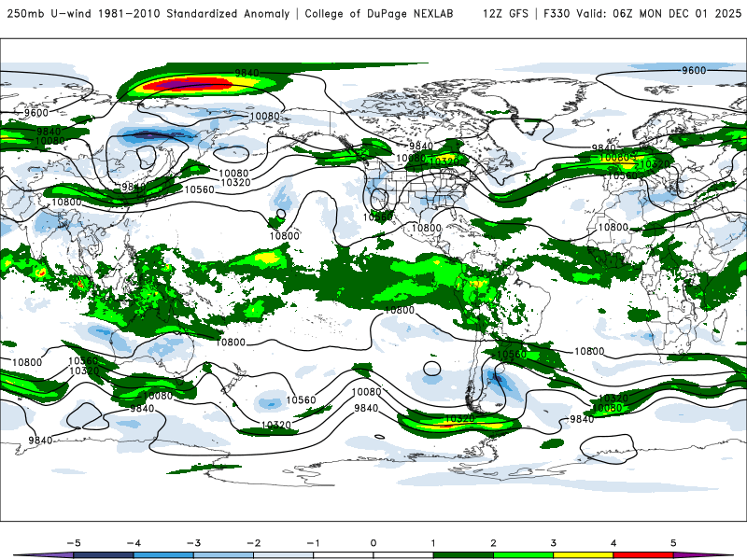Click the '9600' contour label at the left map edge

pyautogui.click(x=36, y=113)
